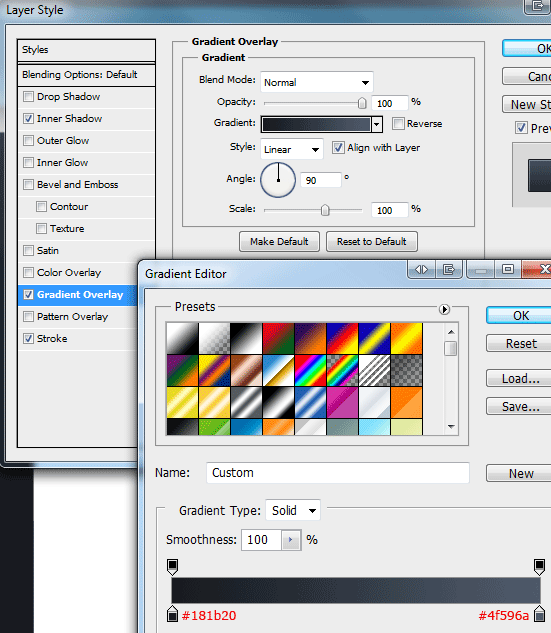Open the gradient picker dropdown arrow
551x633 pixels.
click(377, 124)
